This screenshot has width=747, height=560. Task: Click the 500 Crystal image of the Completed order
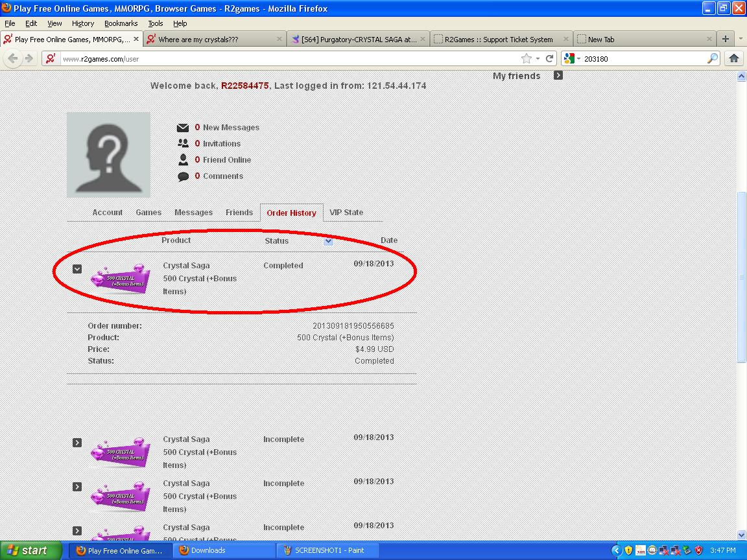tap(121, 279)
